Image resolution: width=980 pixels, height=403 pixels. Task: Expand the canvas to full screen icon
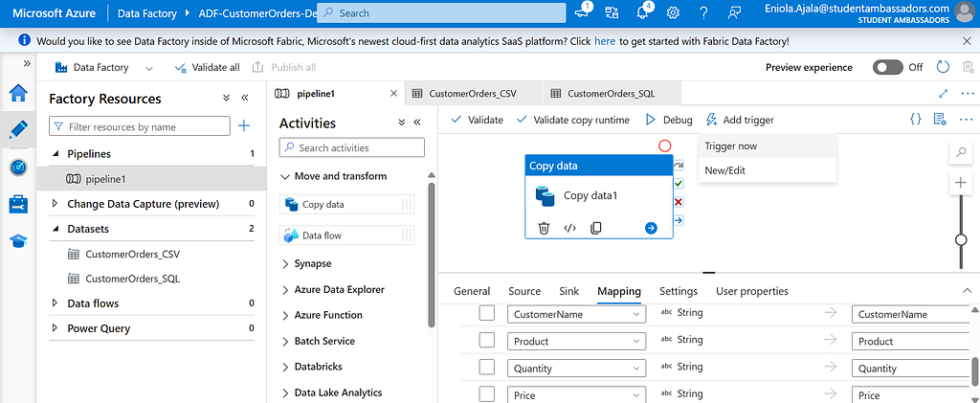tap(943, 93)
